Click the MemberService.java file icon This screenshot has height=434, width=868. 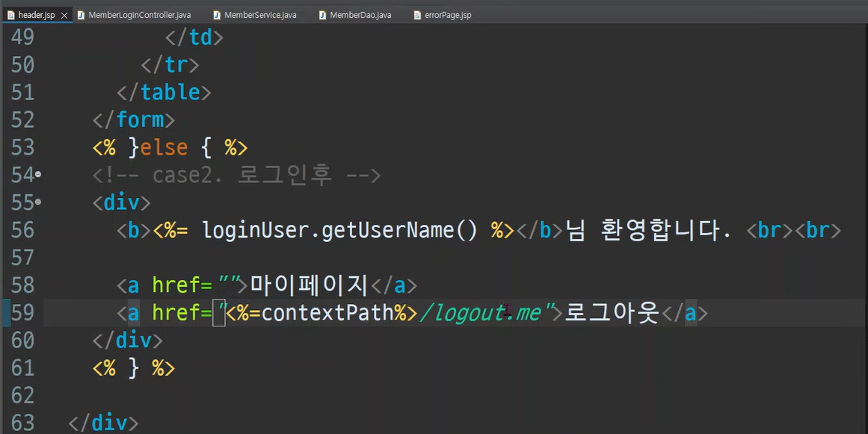coord(217,15)
